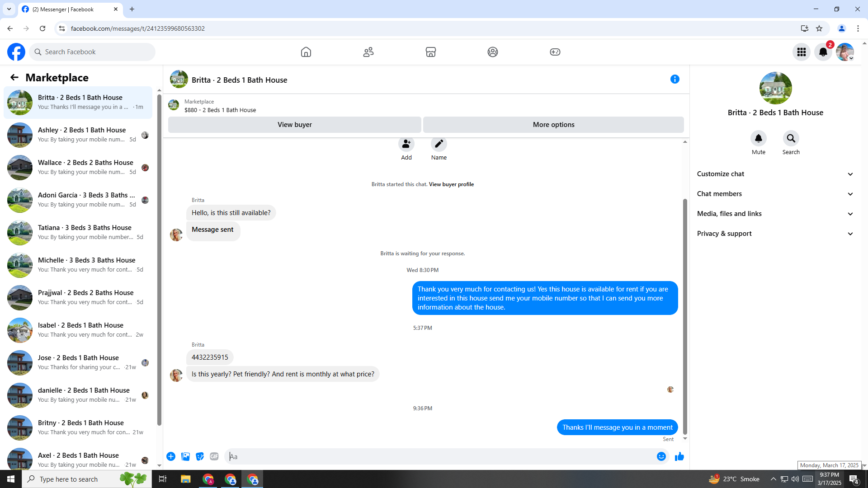The height and width of the screenshot is (488, 868).
Task: Open a new browser tab
Action: [x=132, y=9]
